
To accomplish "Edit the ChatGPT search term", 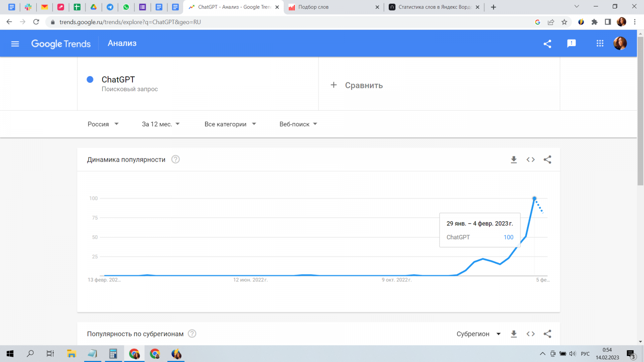I will pos(118,80).
